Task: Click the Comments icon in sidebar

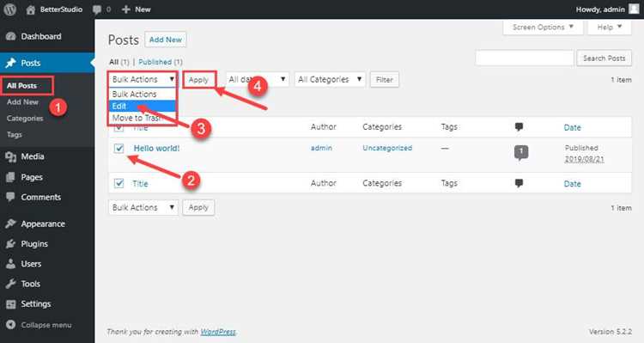Action: tap(10, 197)
